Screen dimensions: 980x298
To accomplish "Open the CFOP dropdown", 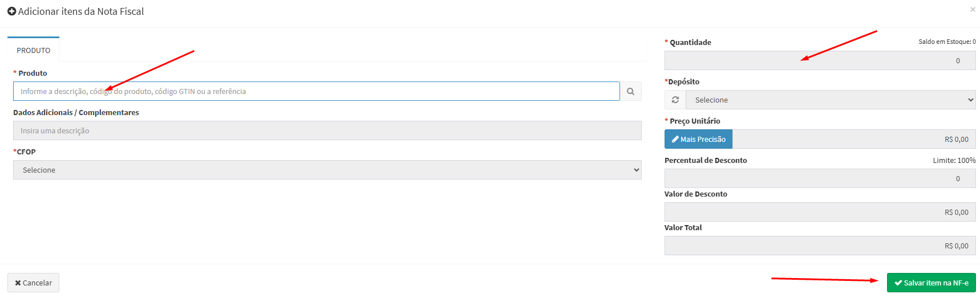I will [327, 170].
